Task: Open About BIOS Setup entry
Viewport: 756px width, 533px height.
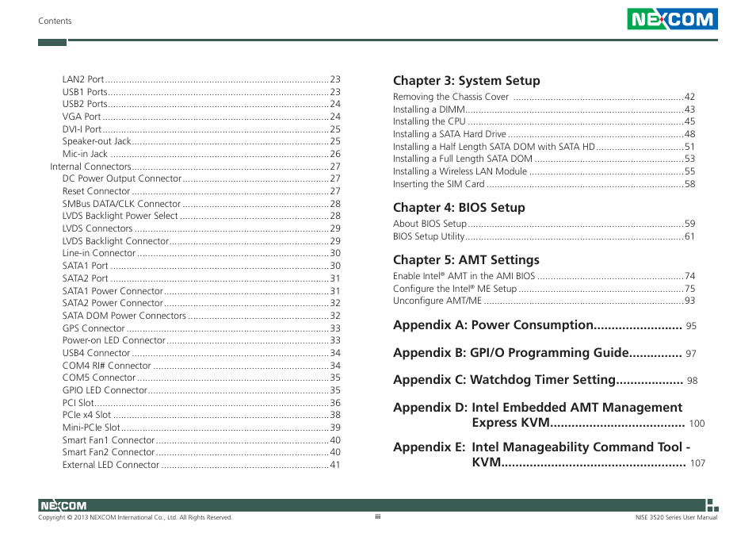Action: click(544, 224)
